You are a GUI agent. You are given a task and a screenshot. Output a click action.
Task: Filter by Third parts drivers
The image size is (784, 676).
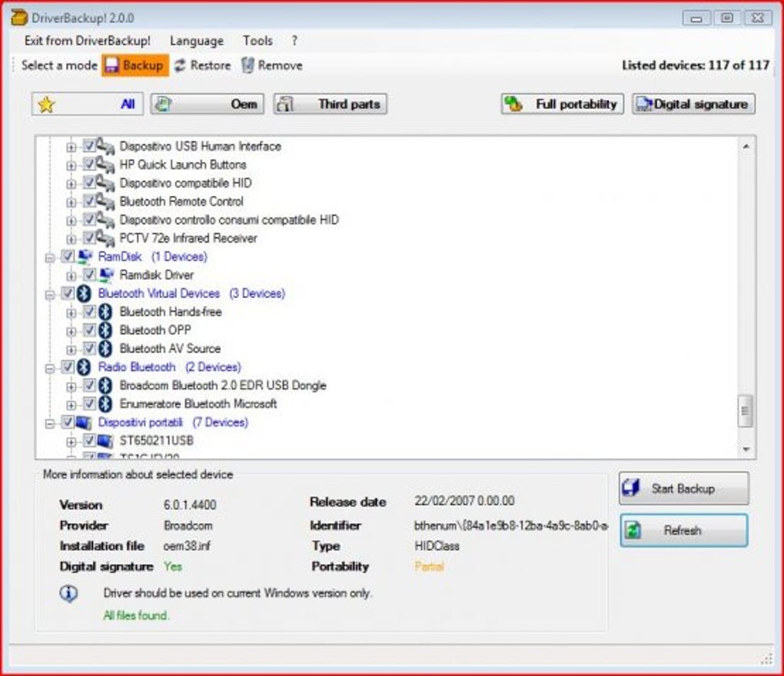(x=330, y=104)
